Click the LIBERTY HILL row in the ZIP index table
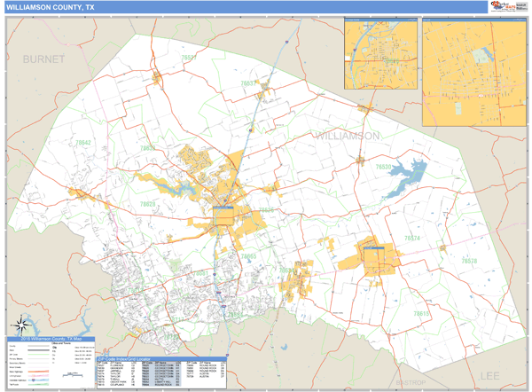Image resolution: width=532 pixels, height=392 pixels. click(x=161, y=382)
